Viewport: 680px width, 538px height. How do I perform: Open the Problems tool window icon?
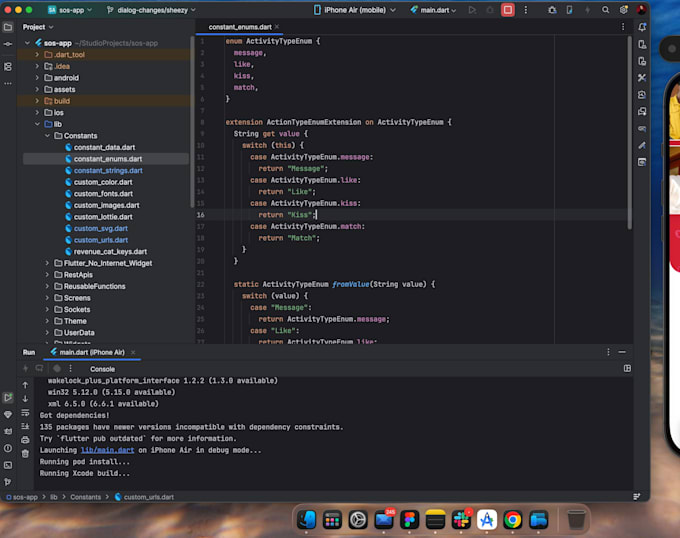[x=8, y=448]
